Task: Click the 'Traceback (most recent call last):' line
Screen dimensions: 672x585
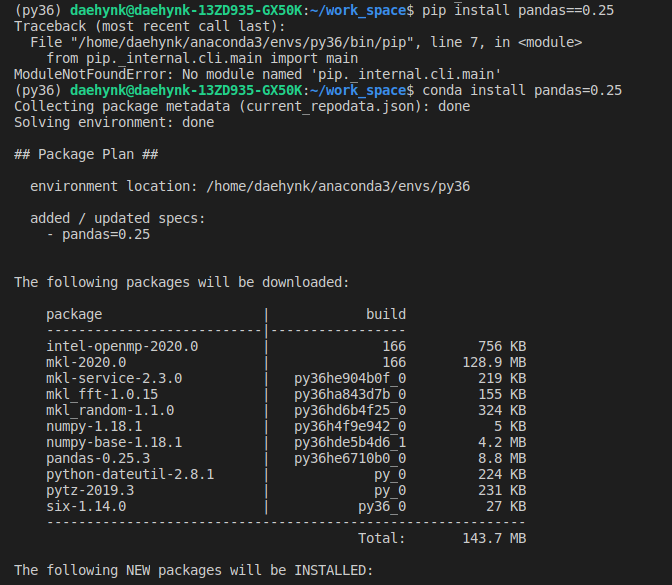Action: tap(150, 27)
